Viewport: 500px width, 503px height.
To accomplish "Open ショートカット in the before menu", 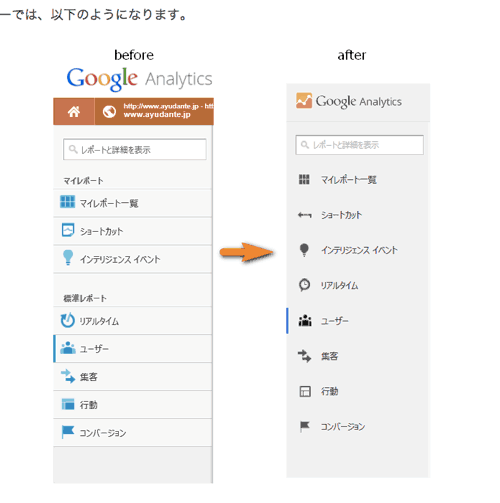I will coord(133,231).
